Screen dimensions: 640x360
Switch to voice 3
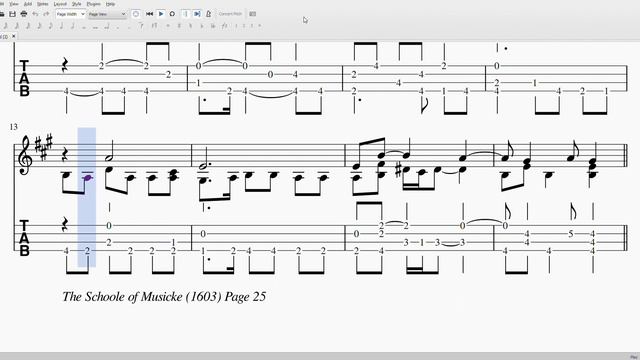coord(252,26)
